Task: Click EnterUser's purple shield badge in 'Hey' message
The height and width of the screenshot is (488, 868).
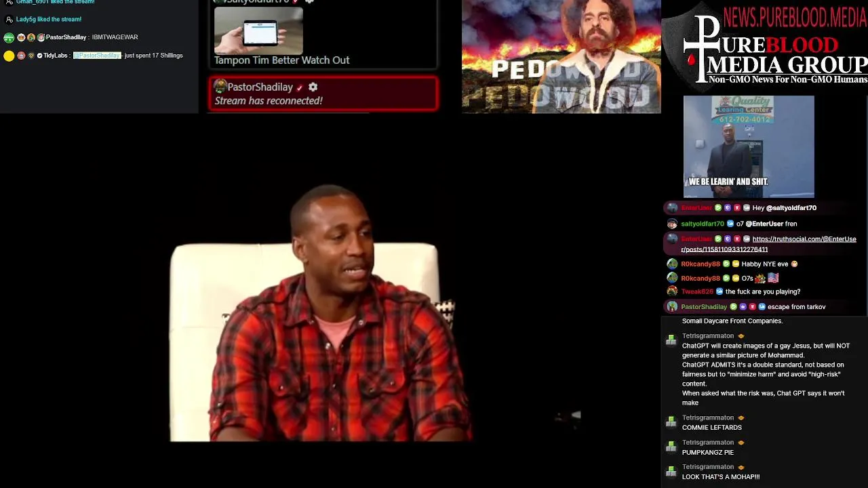Action: click(x=728, y=208)
